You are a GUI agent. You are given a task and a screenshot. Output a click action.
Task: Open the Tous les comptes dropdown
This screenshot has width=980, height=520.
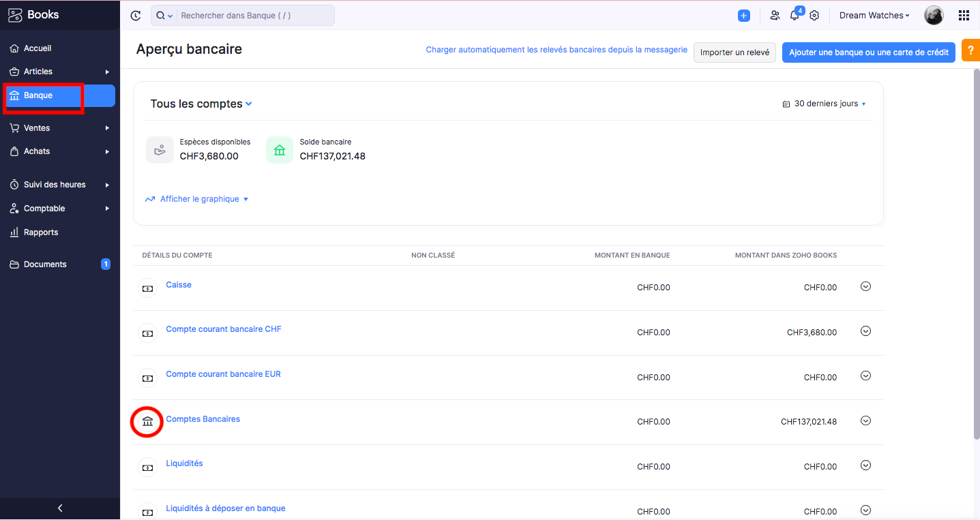click(201, 104)
